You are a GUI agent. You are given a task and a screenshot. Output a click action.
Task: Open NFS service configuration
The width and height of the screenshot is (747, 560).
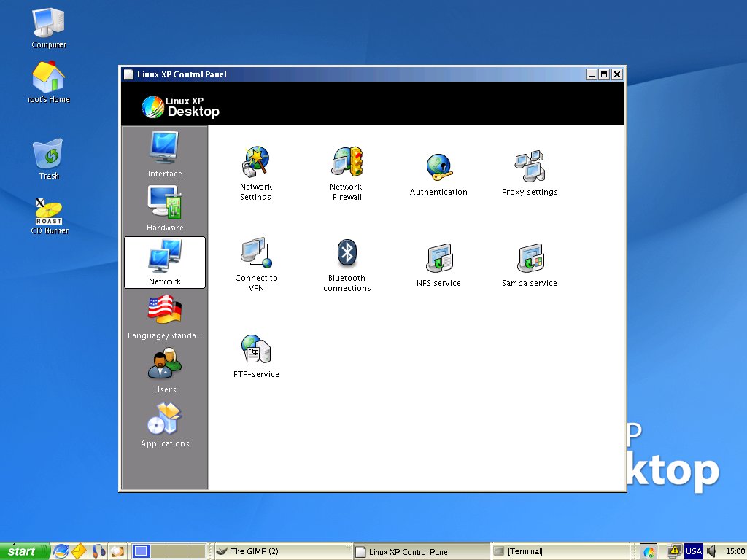coord(438,265)
